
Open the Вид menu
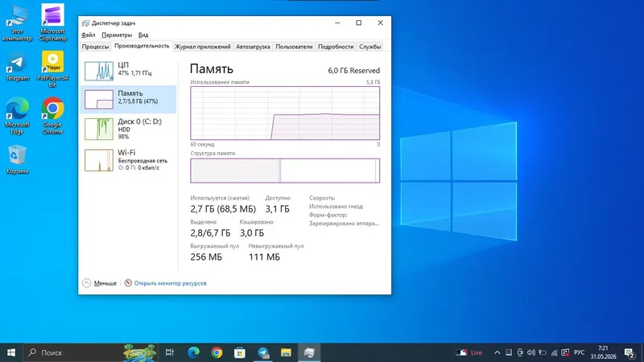coord(143,35)
